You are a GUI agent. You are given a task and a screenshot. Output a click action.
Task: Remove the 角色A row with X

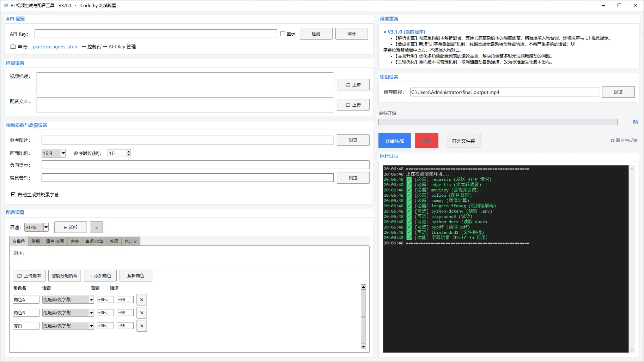(142, 300)
